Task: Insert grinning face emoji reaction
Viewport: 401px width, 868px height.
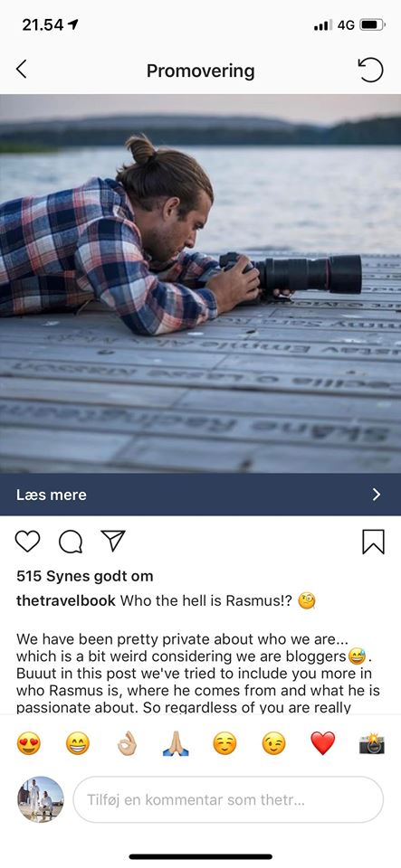Action: (x=78, y=743)
